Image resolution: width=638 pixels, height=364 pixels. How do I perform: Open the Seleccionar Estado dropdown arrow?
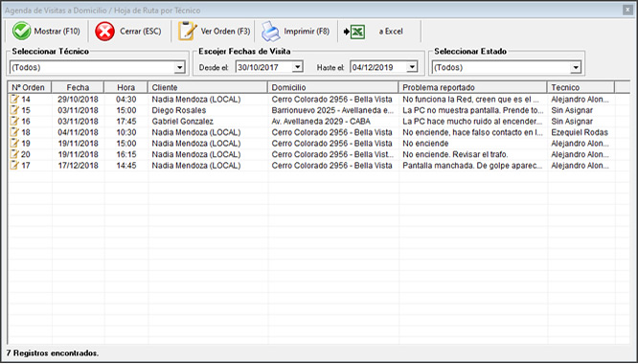tap(576, 67)
